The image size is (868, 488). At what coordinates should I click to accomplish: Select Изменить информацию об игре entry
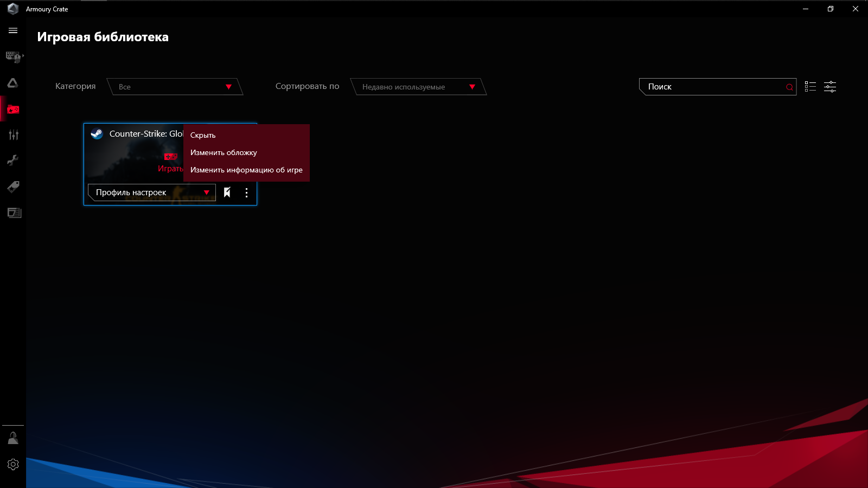coord(246,170)
